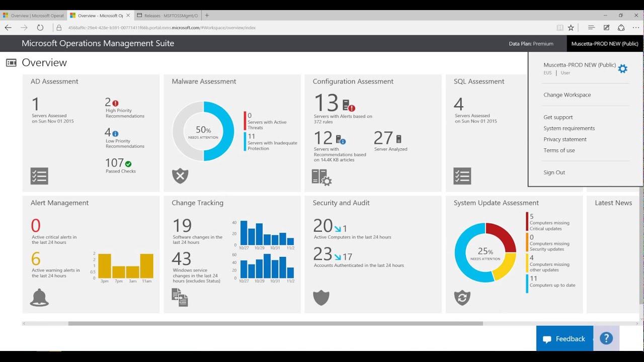
Task: Select System requirements in the menu
Action: coord(569,128)
